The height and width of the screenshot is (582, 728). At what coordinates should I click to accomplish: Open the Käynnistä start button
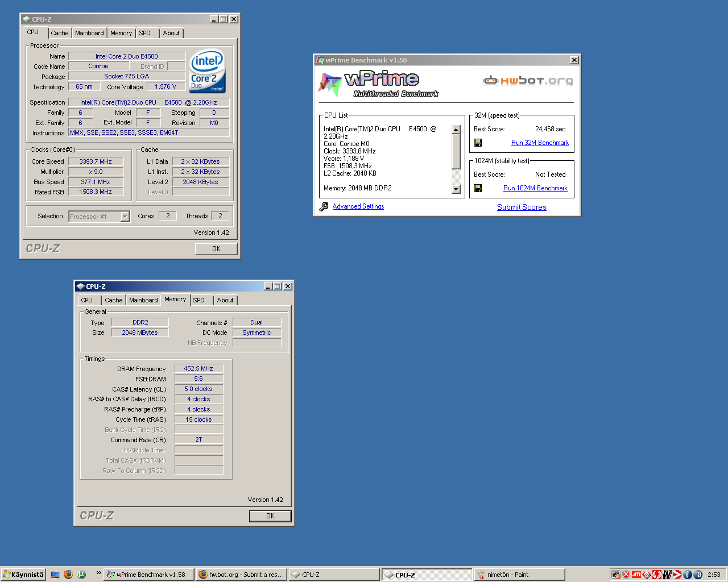[x=23, y=575]
